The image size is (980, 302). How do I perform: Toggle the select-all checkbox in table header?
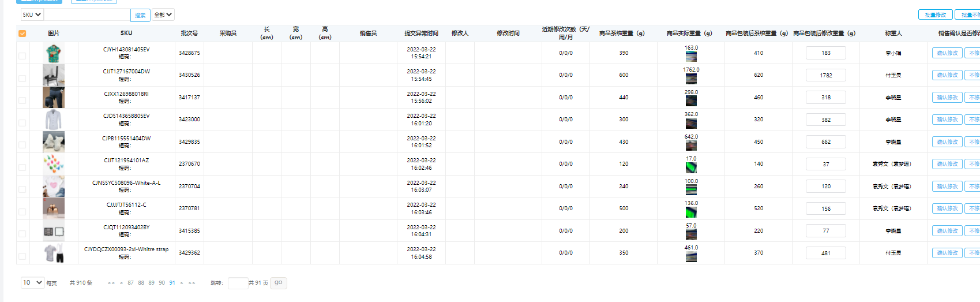click(22, 33)
